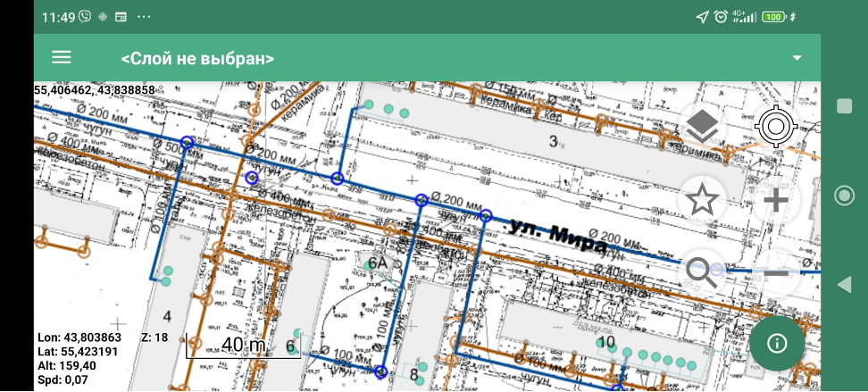Viewport: 868px width, 392px height.
Task: Zoom out using the minus button
Action: pos(775,272)
